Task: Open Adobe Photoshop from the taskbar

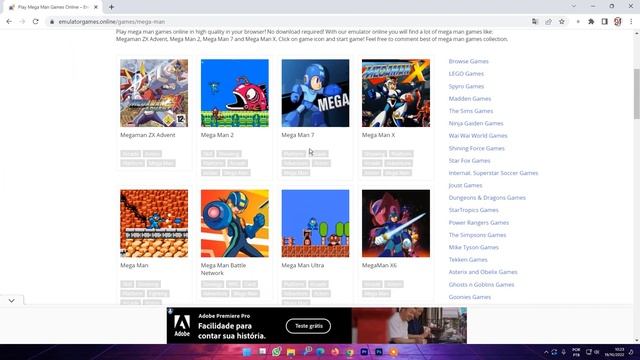Action: click(x=379, y=352)
